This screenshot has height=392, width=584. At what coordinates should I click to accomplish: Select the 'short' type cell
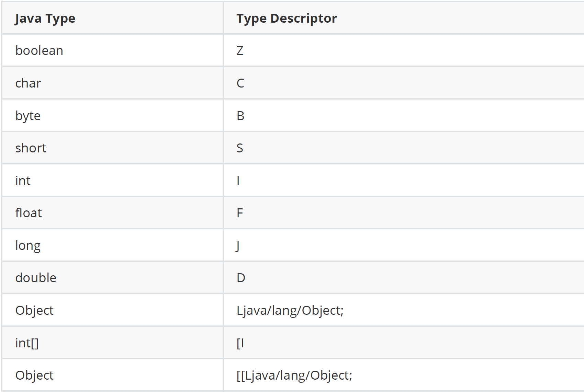tap(31, 148)
